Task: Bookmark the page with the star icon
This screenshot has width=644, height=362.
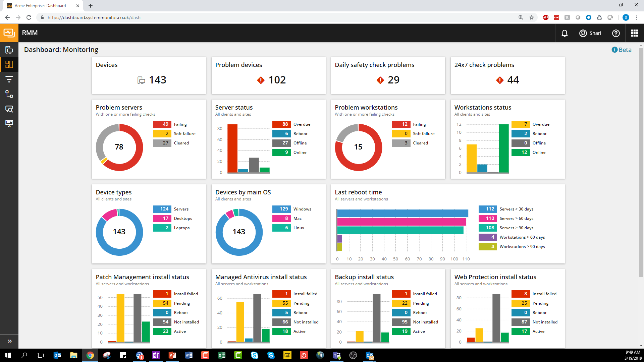Action: pos(532,17)
